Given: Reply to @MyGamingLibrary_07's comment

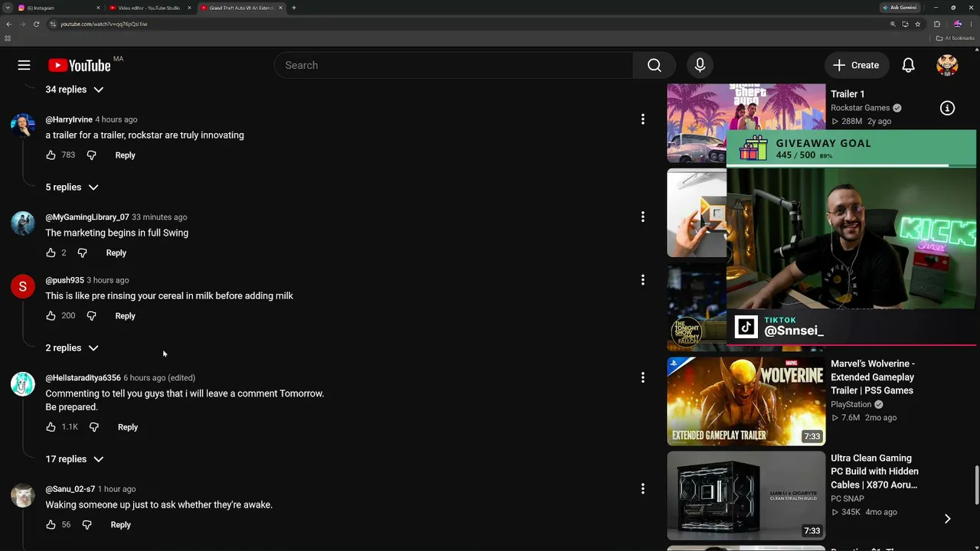Looking at the screenshot, I should [x=116, y=253].
